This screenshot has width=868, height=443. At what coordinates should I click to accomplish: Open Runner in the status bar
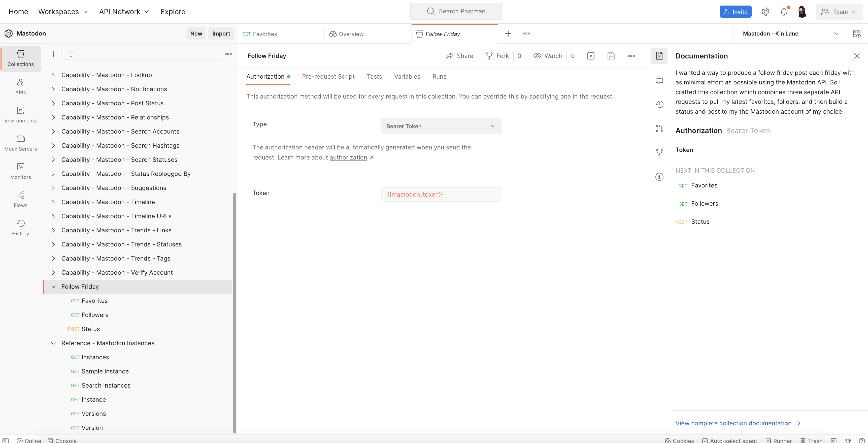tap(779, 440)
